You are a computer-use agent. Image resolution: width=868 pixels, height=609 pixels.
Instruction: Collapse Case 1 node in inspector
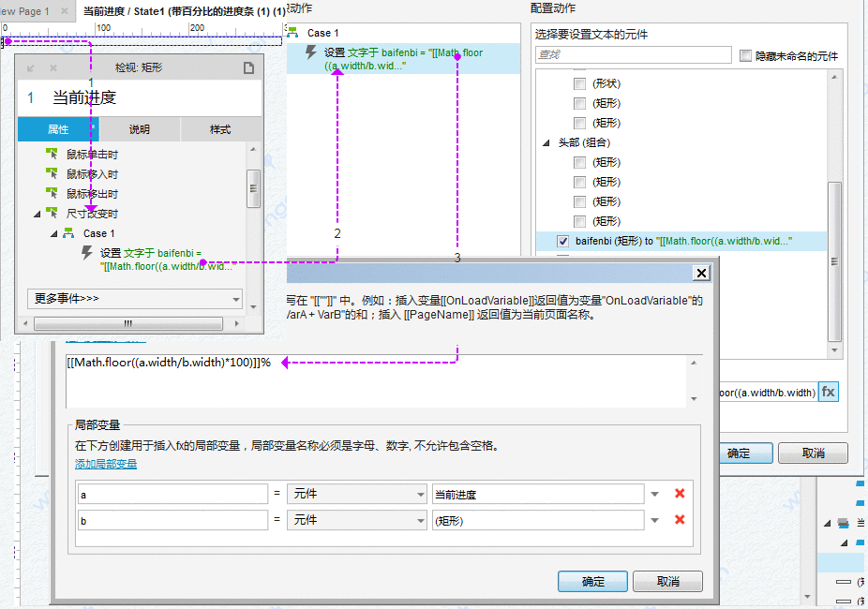click(x=54, y=233)
